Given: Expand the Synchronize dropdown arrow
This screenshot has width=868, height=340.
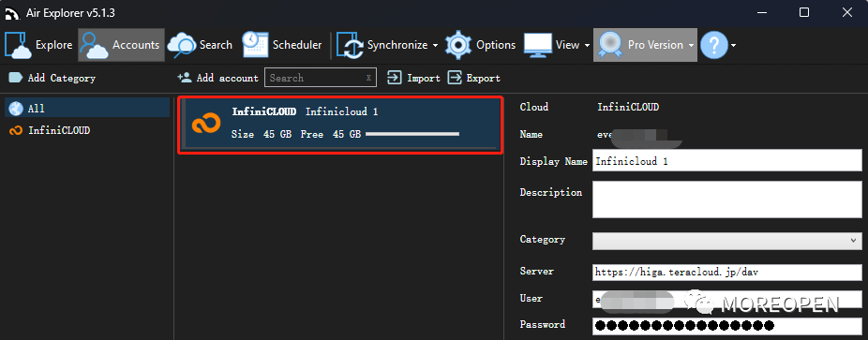Looking at the screenshot, I should (x=435, y=45).
